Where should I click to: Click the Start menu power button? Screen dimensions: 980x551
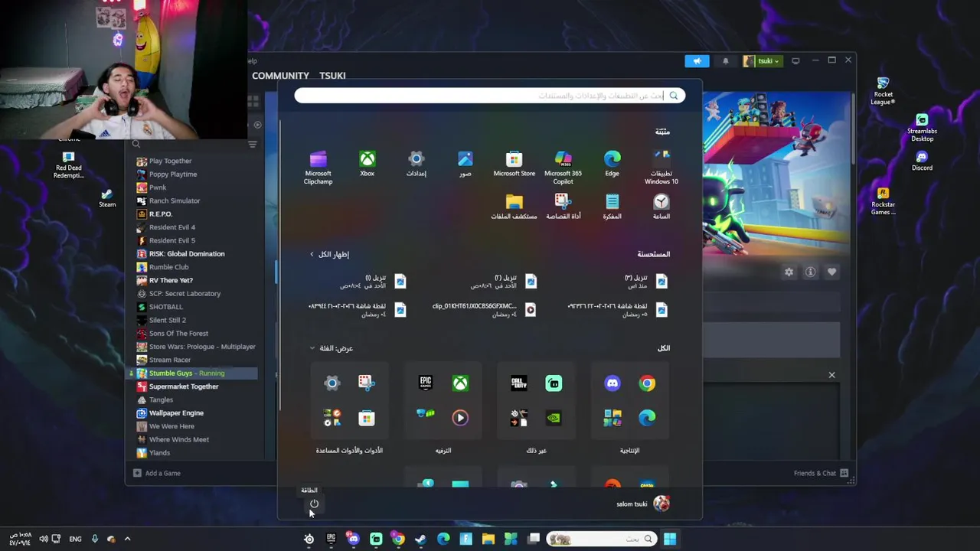point(314,504)
